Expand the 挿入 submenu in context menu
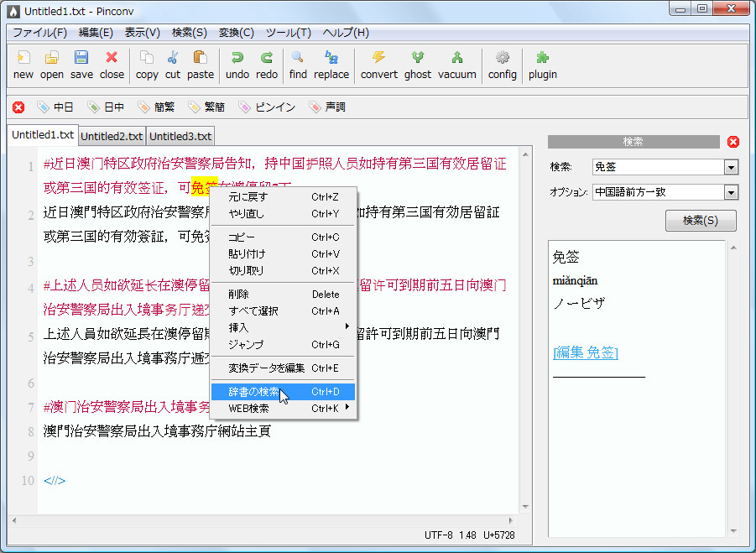 284,328
